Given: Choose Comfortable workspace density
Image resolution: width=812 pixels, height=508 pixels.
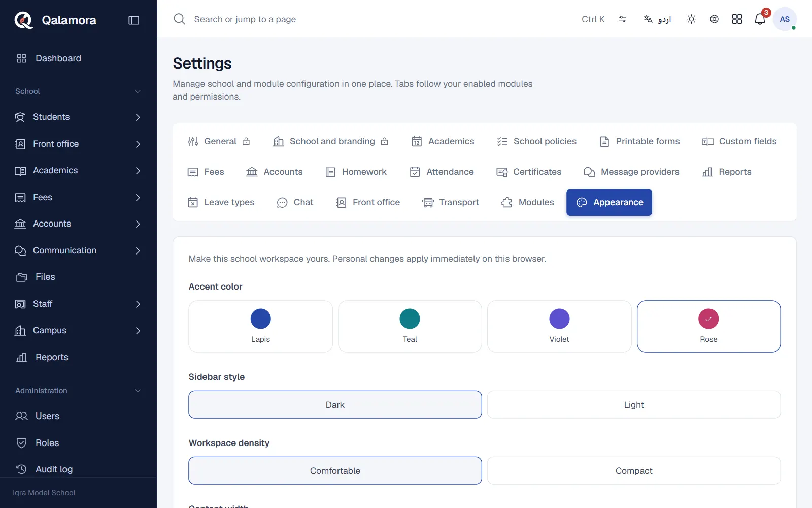Looking at the screenshot, I should 335,471.
